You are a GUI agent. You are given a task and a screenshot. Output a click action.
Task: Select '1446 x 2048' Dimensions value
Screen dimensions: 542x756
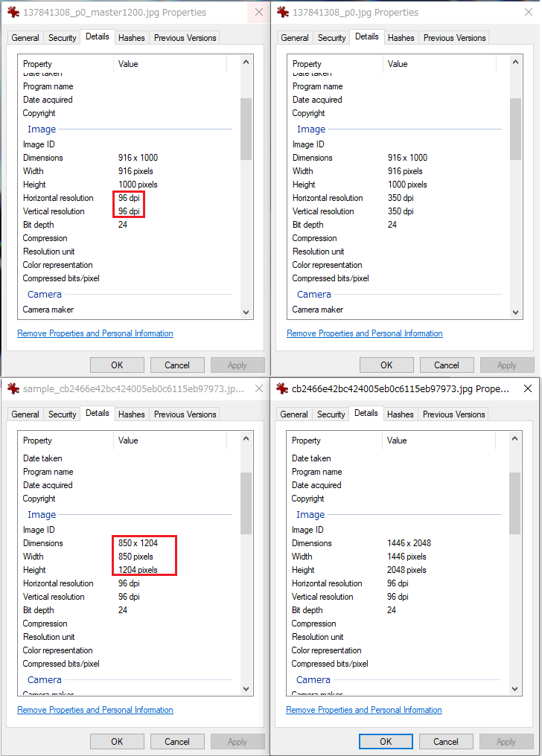tap(409, 543)
